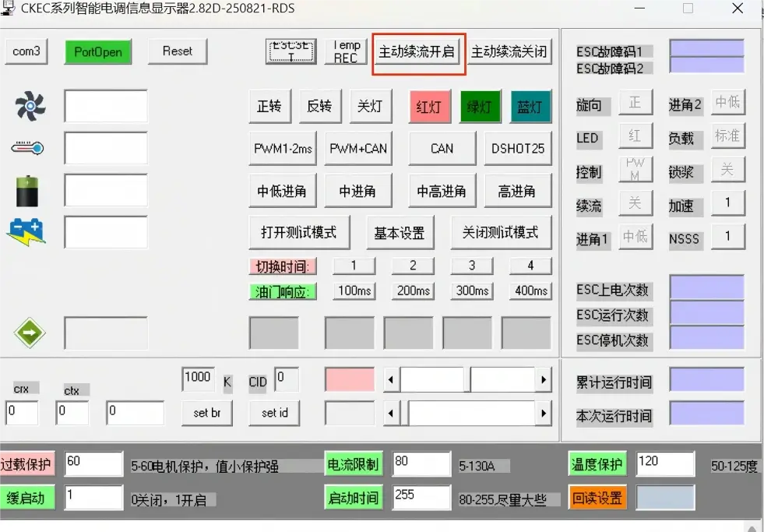
Task: Click the app icon in title bar
Action: 9,9
